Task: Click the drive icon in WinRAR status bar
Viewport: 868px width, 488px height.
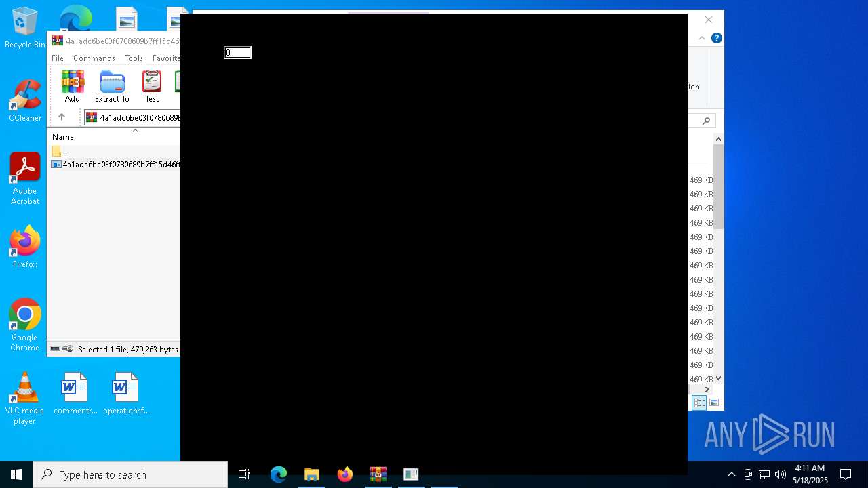Action: point(55,349)
